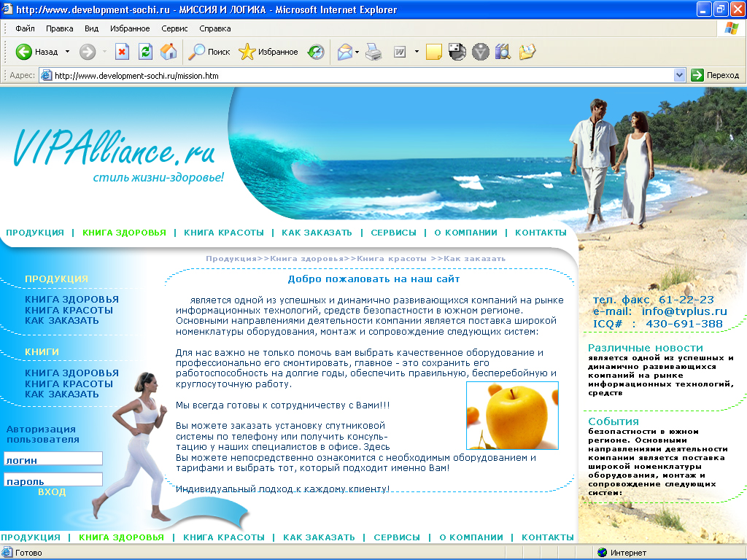Image resolution: width=747 pixels, height=560 pixels.
Task: Open Favorites (Избранное) star icon
Action: pyautogui.click(x=247, y=52)
